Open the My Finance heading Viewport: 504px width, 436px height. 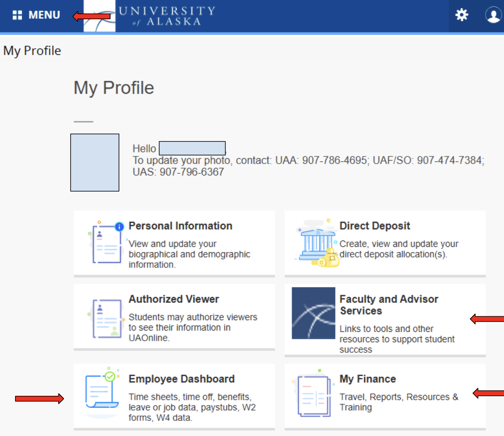368,379
